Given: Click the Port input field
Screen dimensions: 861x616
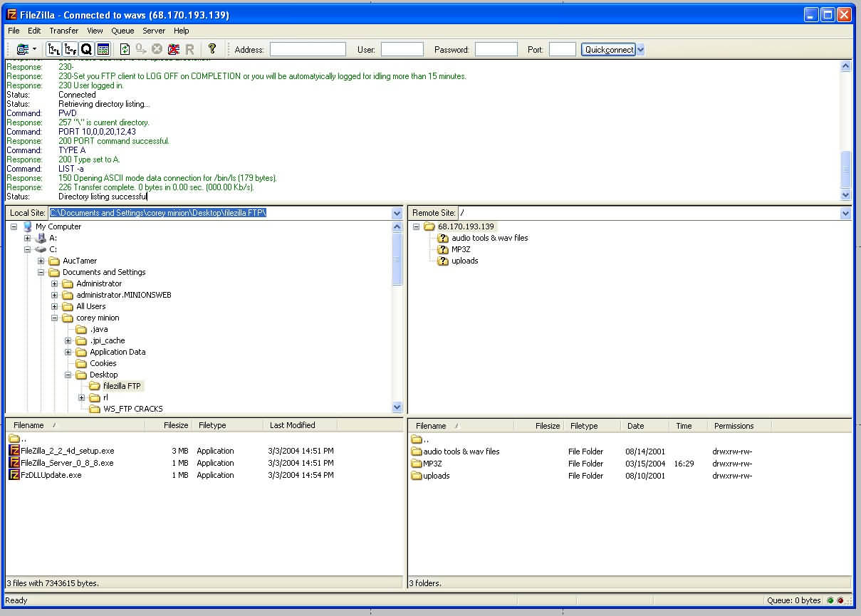Looking at the screenshot, I should click(x=563, y=49).
